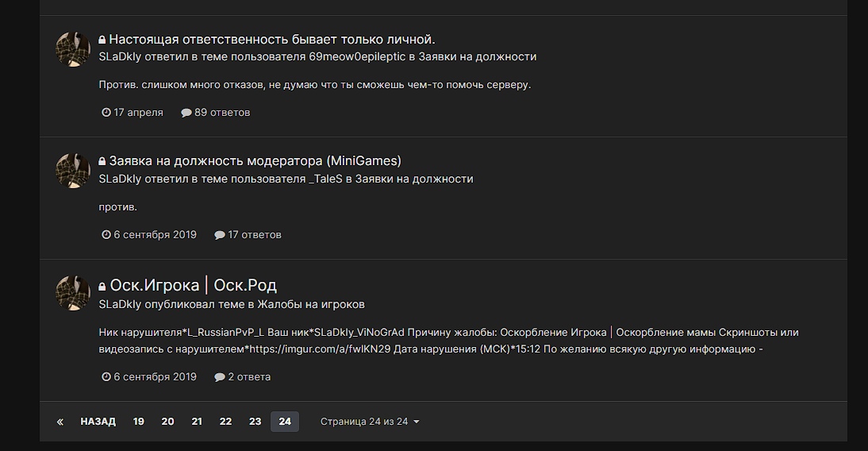Click "2 ответа" reply count
868x451 pixels.
click(x=249, y=376)
